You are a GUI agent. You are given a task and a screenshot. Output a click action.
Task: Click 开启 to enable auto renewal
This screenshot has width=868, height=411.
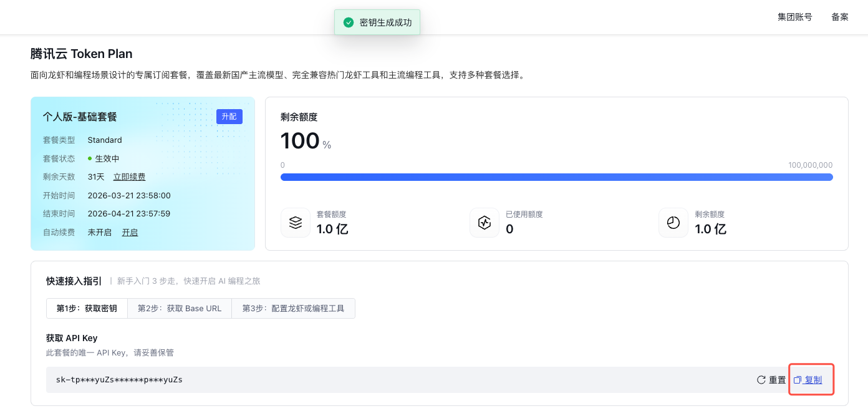[130, 232]
